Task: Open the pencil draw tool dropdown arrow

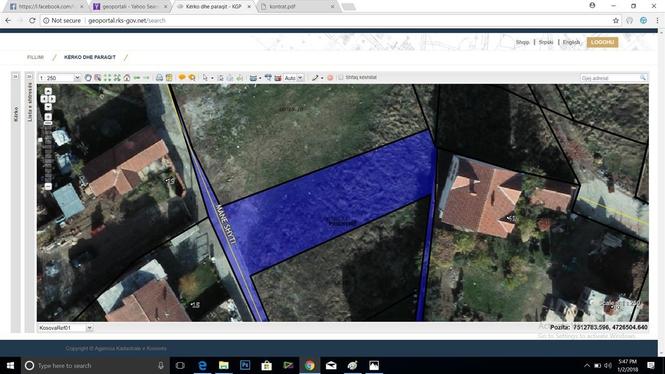Action: pyautogui.click(x=322, y=78)
